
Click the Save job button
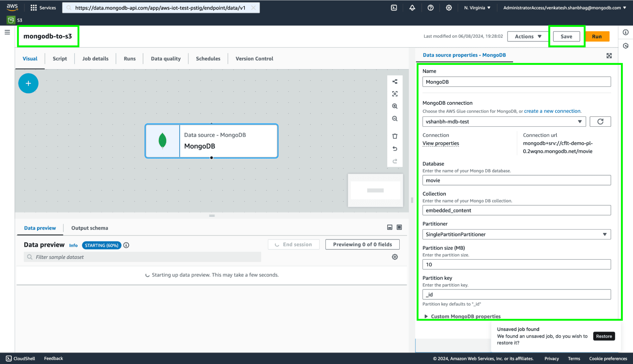[x=566, y=36]
